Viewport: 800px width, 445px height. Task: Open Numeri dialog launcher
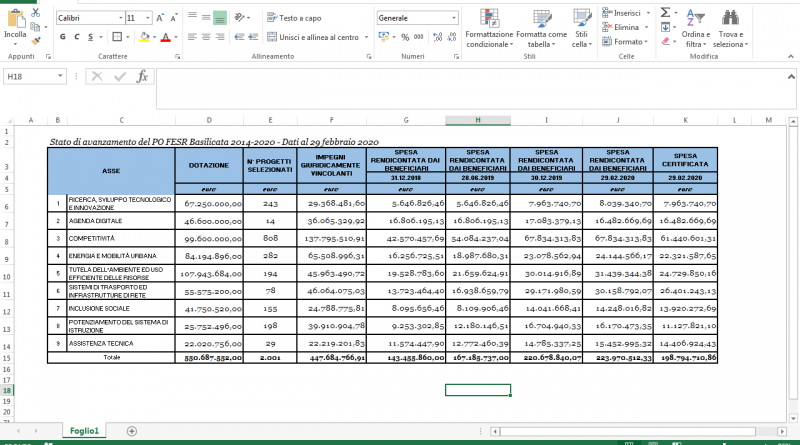tap(456, 57)
